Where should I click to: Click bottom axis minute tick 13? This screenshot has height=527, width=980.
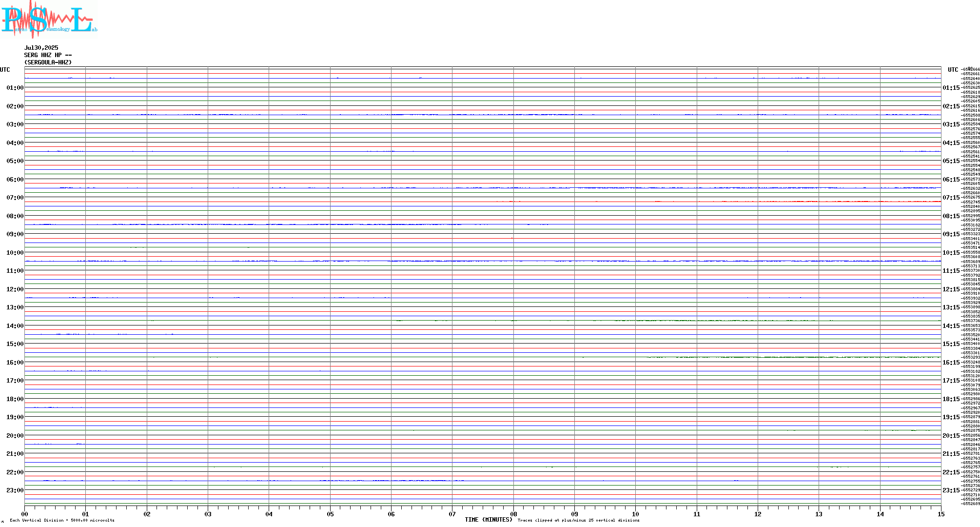(x=819, y=514)
